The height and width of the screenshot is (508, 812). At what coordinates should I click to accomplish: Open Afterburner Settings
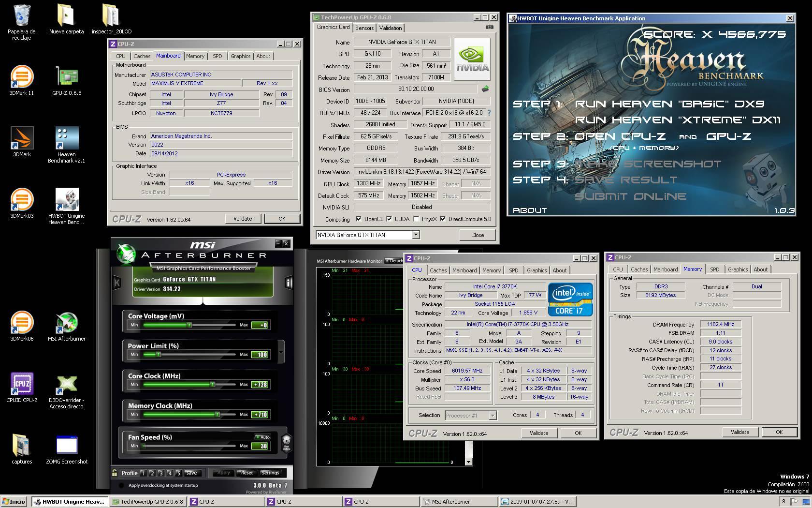pyautogui.click(x=270, y=473)
